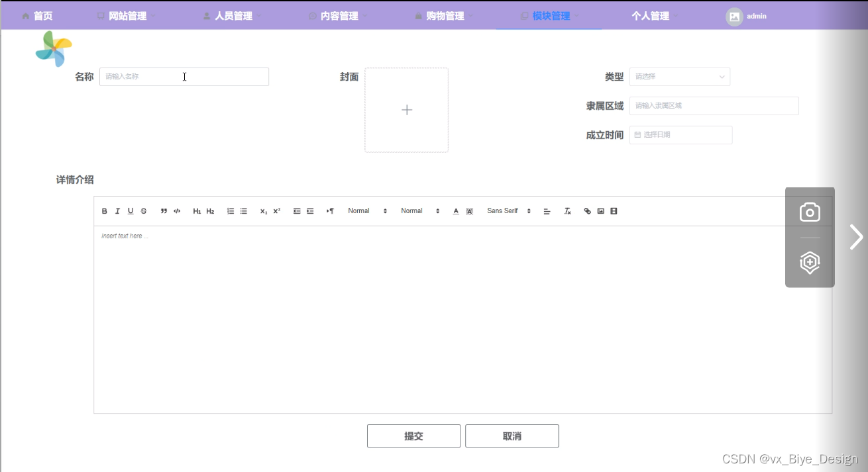The height and width of the screenshot is (472, 868).
Task: Toggle italic formatting in the editor
Action: (x=117, y=211)
